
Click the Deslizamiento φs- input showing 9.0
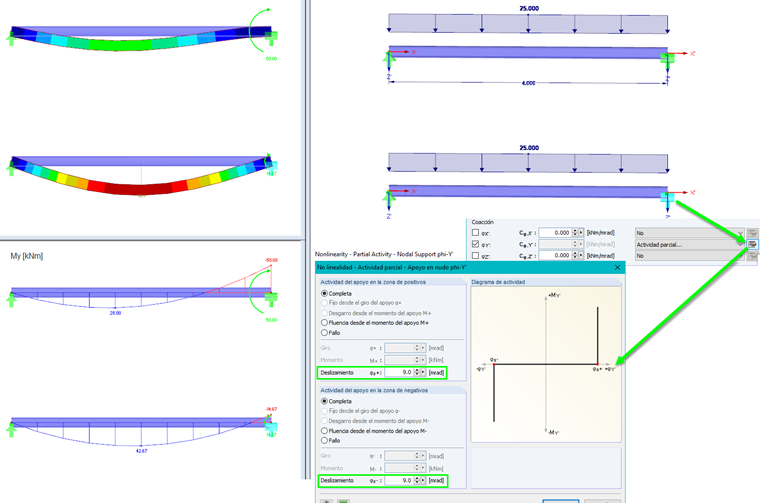pyautogui.click(x=399, y=481)
